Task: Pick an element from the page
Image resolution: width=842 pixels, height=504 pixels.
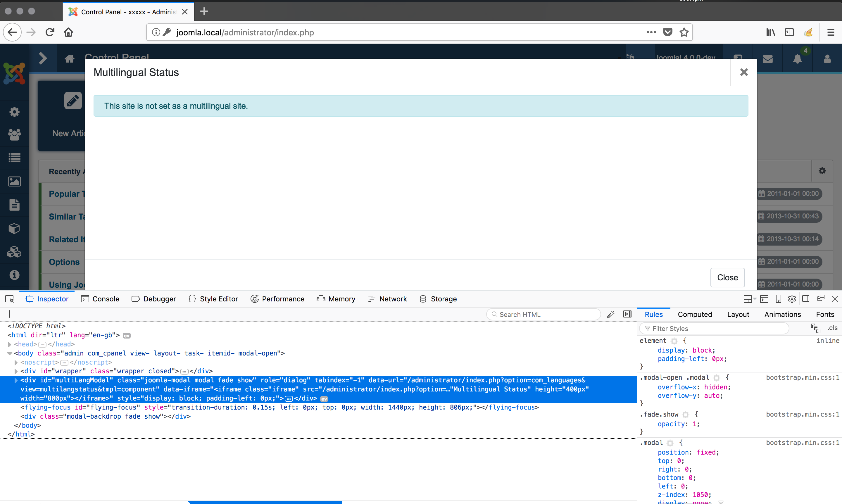Action: pos(10,299)
